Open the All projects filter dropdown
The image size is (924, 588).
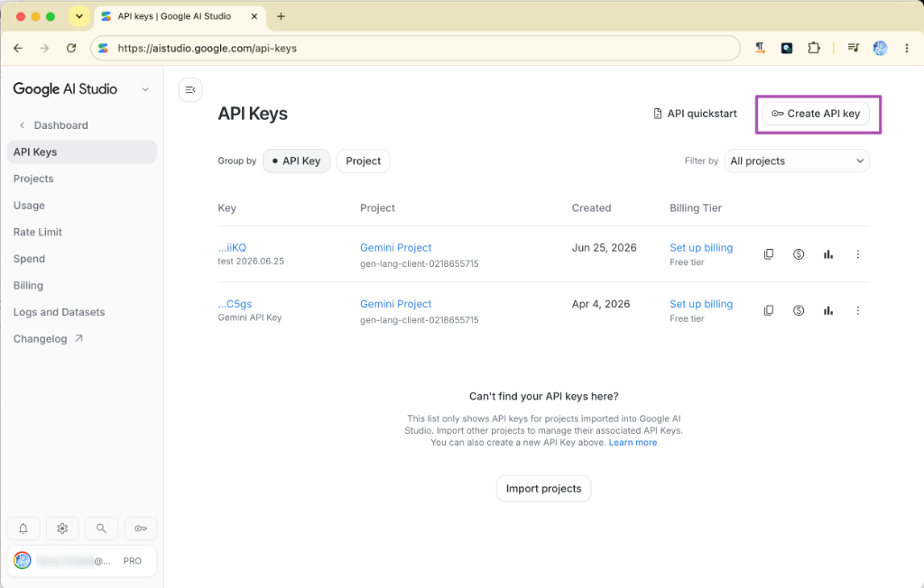coord(797,161)
